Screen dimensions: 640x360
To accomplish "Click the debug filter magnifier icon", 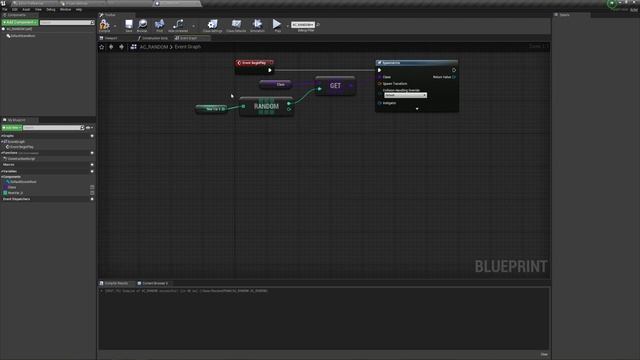I will pos(318,24).
